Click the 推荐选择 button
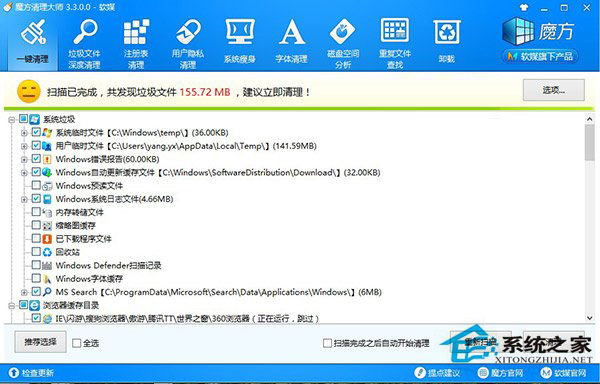The image size is (600, 384). [41, 342]
